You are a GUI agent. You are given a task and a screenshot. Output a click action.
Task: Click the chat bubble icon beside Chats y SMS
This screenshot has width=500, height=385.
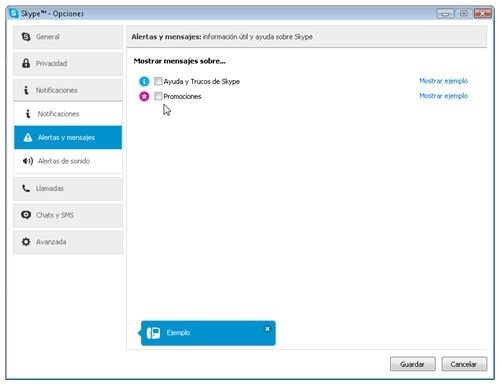click(26, 215)
